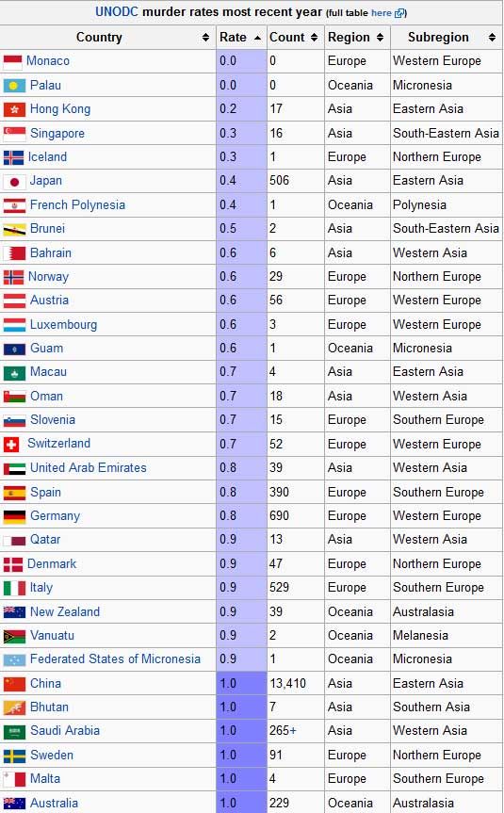Click the Monaco flag icon
The height and width of the screenshot is (813, 504).
[x=12, y=62]
